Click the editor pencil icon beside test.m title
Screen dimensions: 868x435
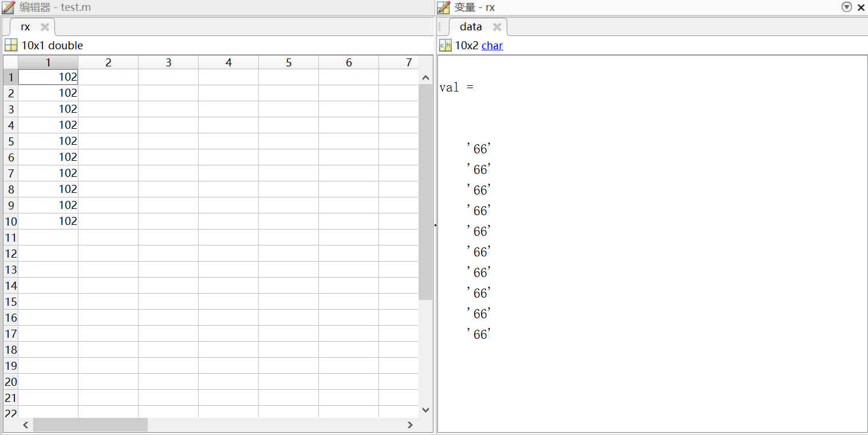pos(9,7)
